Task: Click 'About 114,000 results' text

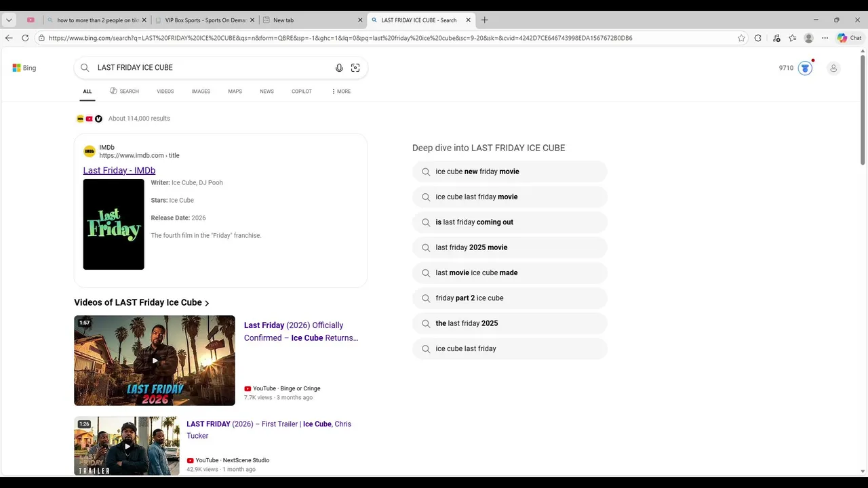Action: 139,119
